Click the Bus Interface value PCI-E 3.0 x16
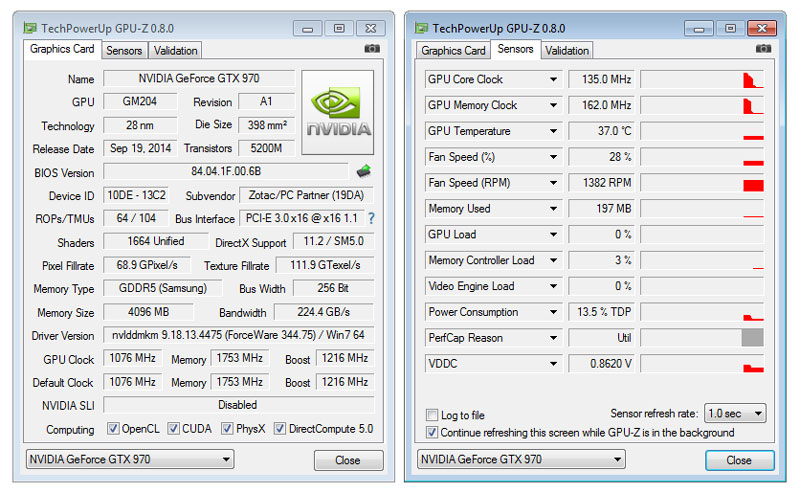This screenshot has width=800, height=493. coord(302,218)
